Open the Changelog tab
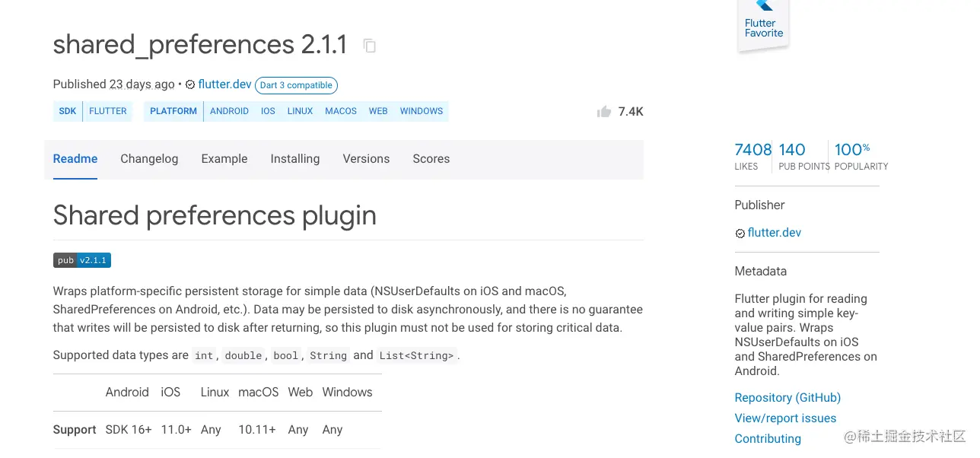980x458 pixels. click(x=149, y=159)
